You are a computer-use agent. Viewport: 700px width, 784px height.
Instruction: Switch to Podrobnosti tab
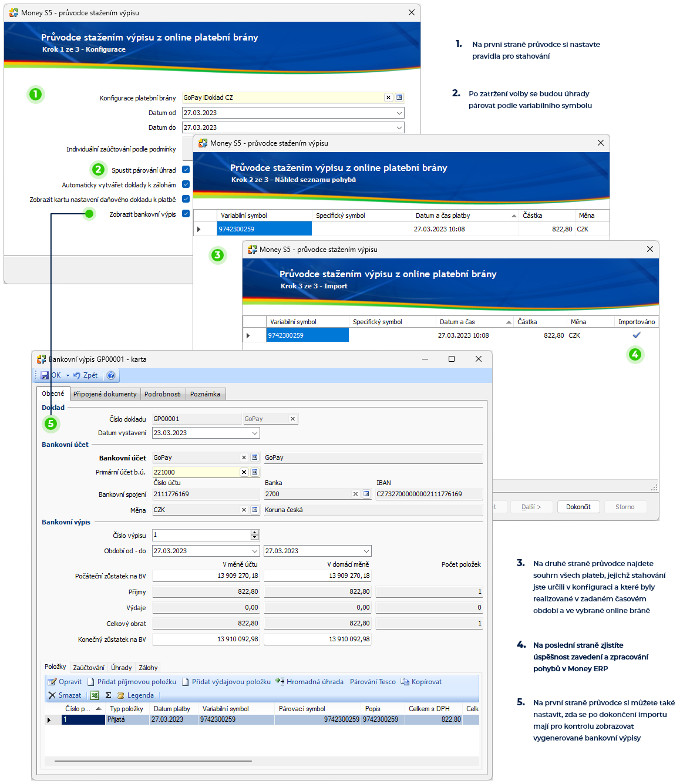163,394
